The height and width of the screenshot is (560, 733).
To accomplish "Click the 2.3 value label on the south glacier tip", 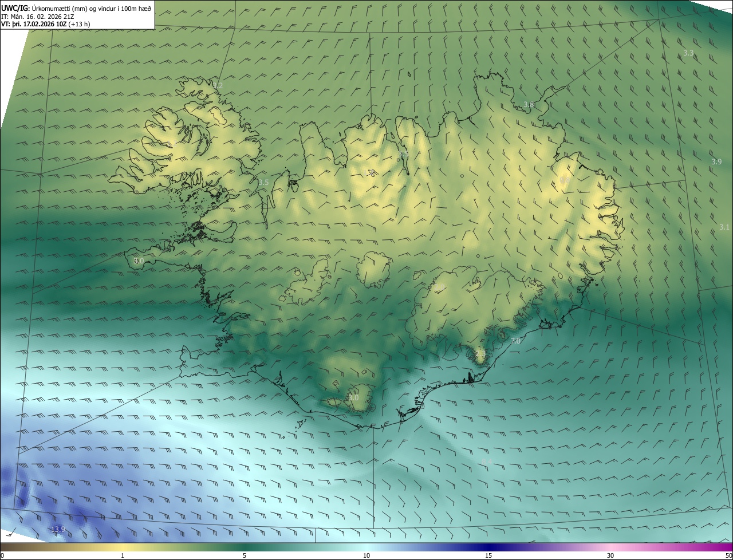I will coord(480,354).
